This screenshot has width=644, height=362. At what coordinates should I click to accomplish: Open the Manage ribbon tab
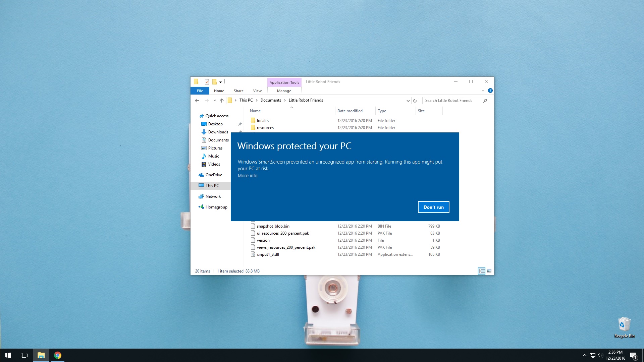pyautogui.click(x=284, y=91)
